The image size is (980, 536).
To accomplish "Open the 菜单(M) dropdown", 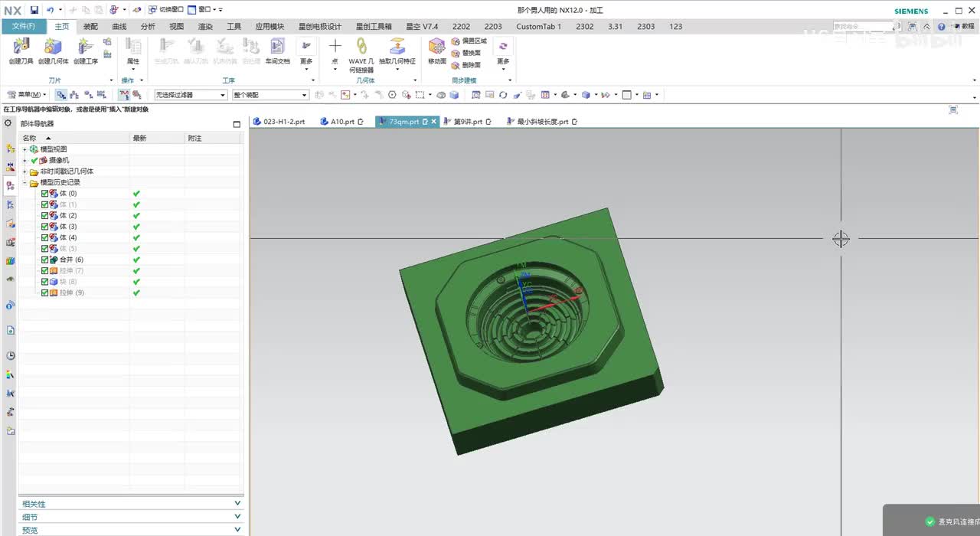I will (27, 95).
